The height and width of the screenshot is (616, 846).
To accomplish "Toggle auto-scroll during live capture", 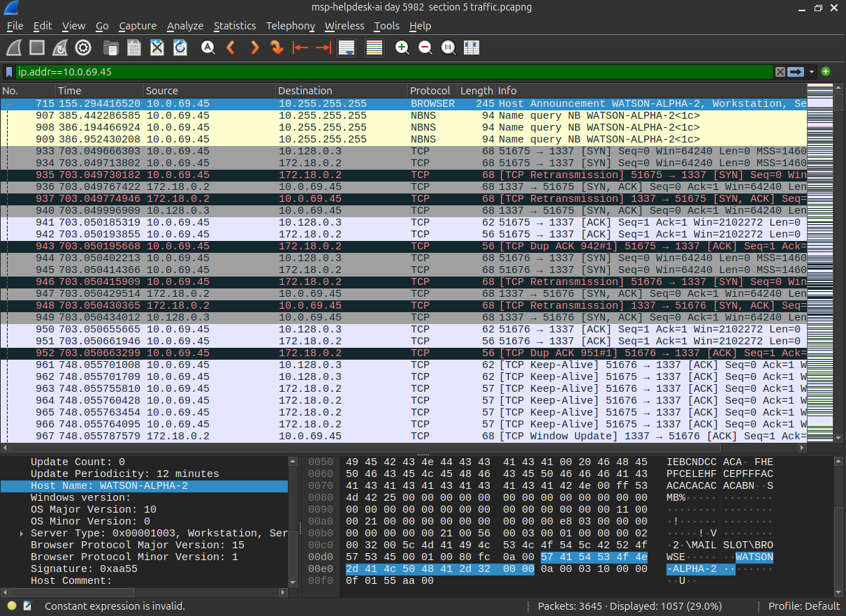I will click(x=347, y=47).
